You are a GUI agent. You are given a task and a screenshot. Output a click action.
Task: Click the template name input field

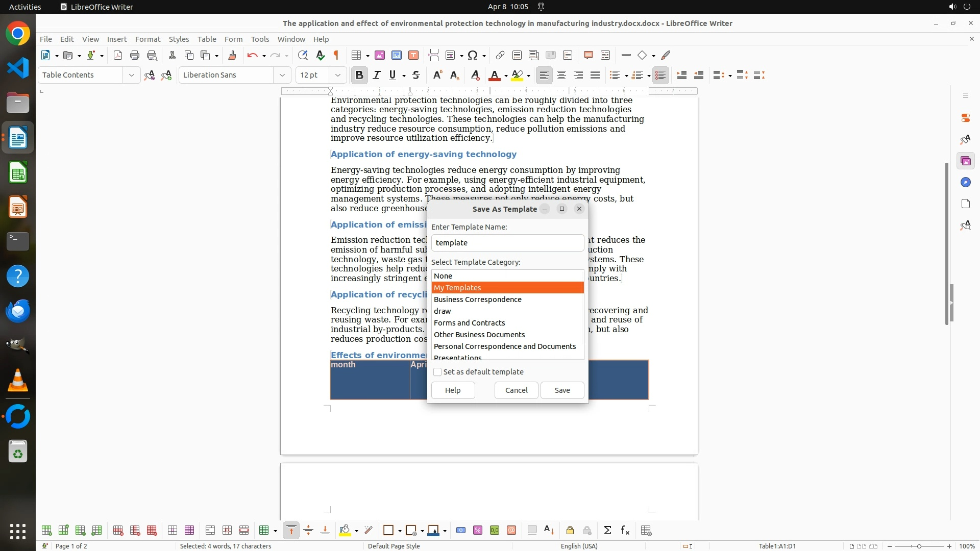pyautogui.click(x=507, y=243)
